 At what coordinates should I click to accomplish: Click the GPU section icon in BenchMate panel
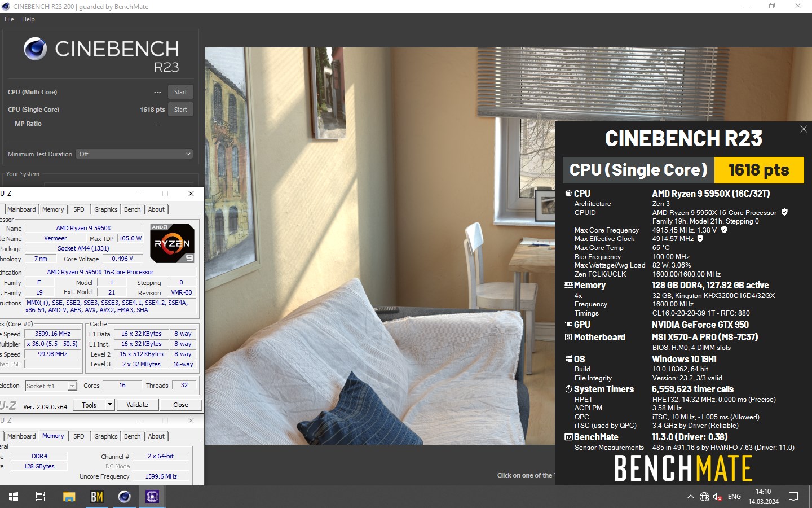pyautogui.click(x=568, y=325)
